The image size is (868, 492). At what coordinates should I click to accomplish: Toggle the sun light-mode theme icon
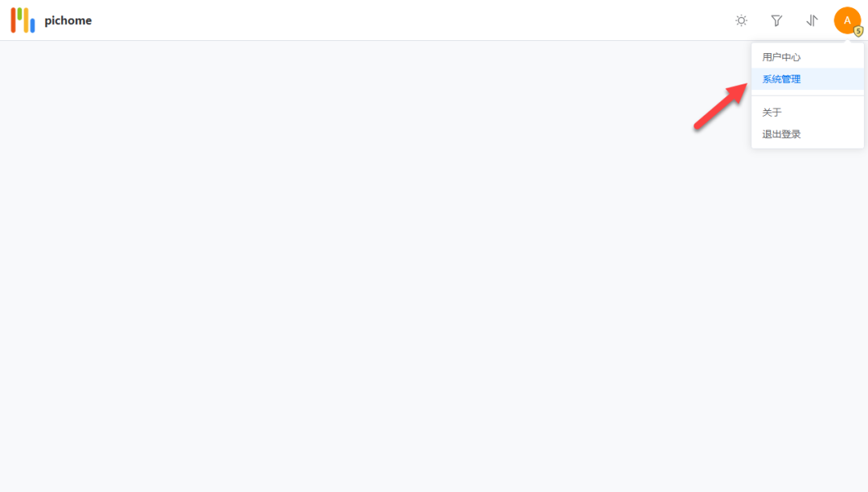tap(741, 20)
